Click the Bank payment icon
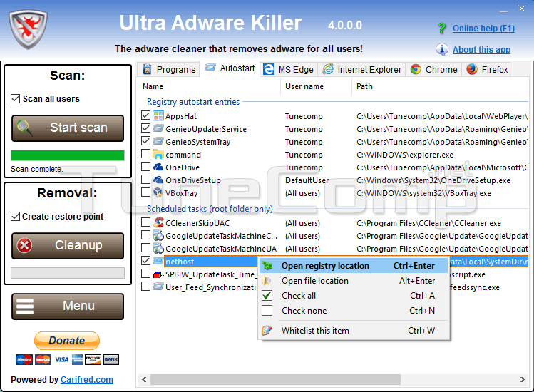 (x=111, y=359)
